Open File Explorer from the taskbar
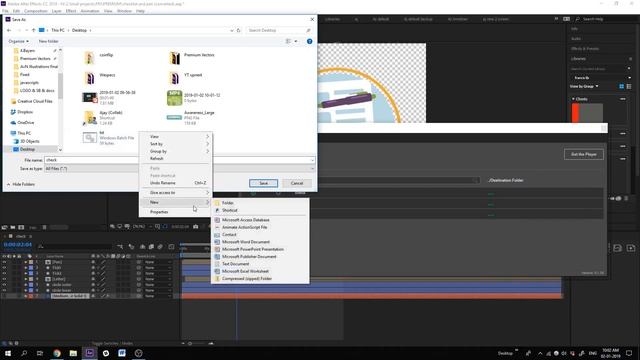 pyautogui.click(x=73, y=353)
